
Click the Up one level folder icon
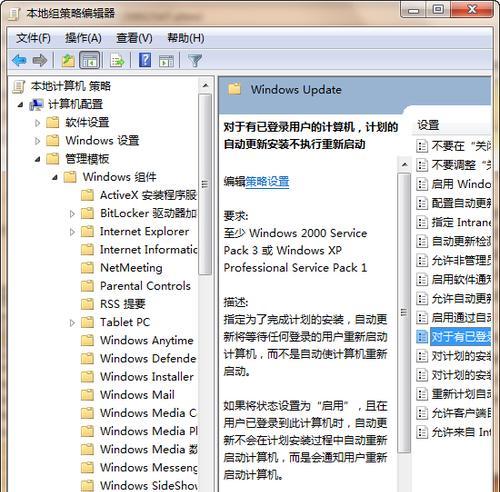click(68, 61)
